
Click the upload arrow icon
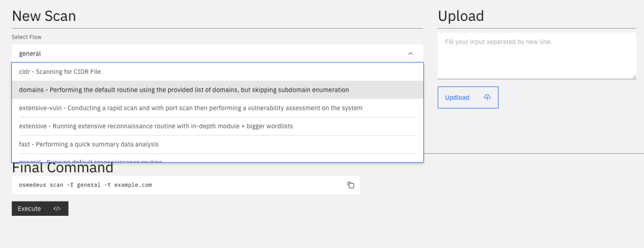[487, 98]
